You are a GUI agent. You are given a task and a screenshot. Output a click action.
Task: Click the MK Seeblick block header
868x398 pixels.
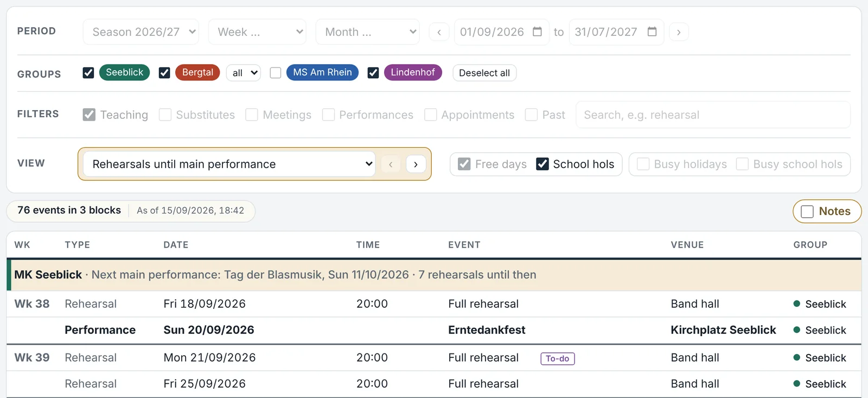pyautogui.click(x=434, y=275)
